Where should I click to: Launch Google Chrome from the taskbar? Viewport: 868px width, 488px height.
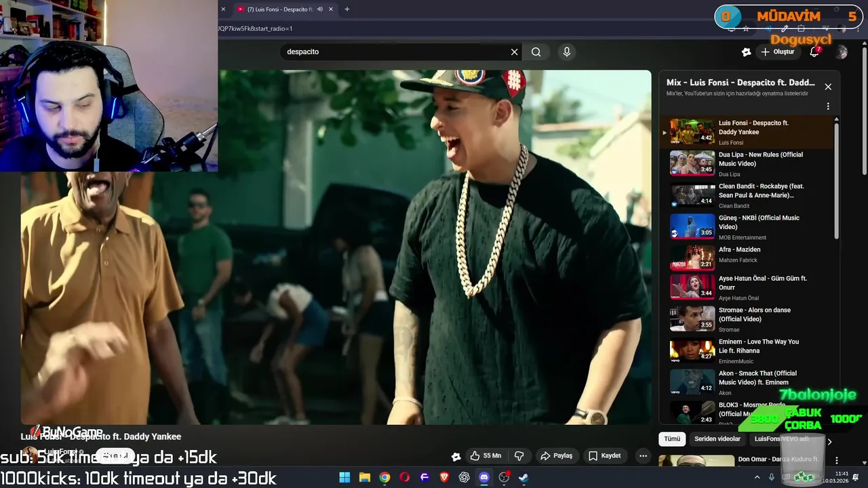(384, 477)
